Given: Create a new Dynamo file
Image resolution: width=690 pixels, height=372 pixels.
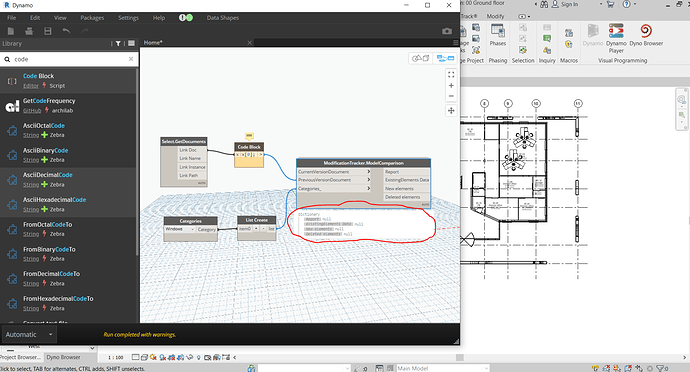Looking at the screenshot, I should [11, 31].
